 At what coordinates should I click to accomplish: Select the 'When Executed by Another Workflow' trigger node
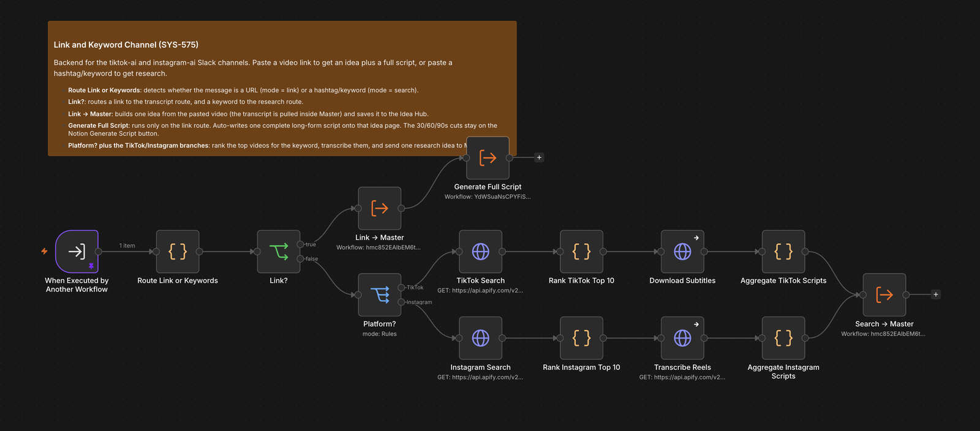[77, 252]
